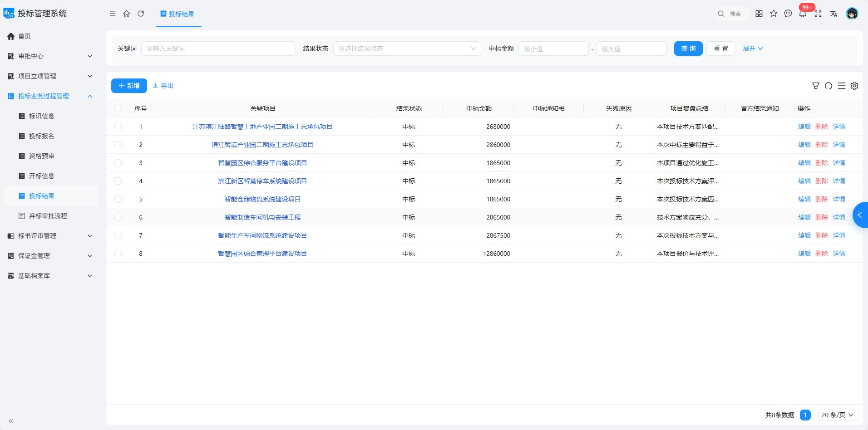Click the favorites star icon
The height and width of the screenshot is (430, 868).
tap(774, 14)
